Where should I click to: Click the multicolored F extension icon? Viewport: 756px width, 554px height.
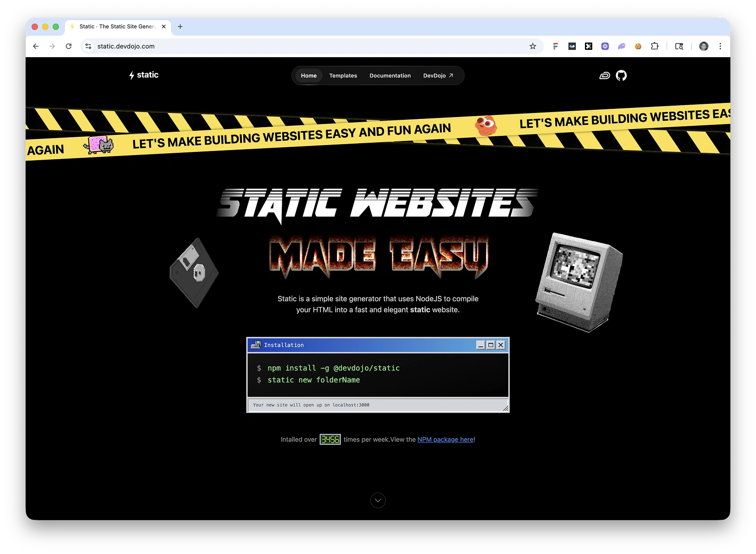tap(556, 46)
